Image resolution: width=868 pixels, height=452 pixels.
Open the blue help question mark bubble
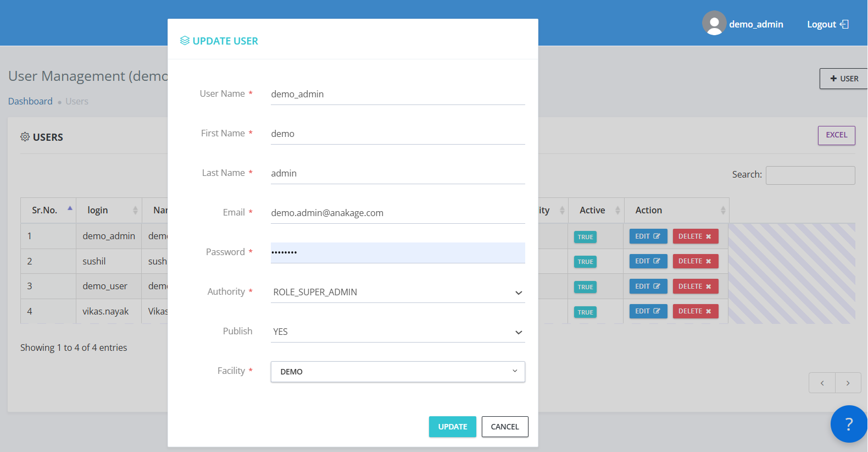848,424
